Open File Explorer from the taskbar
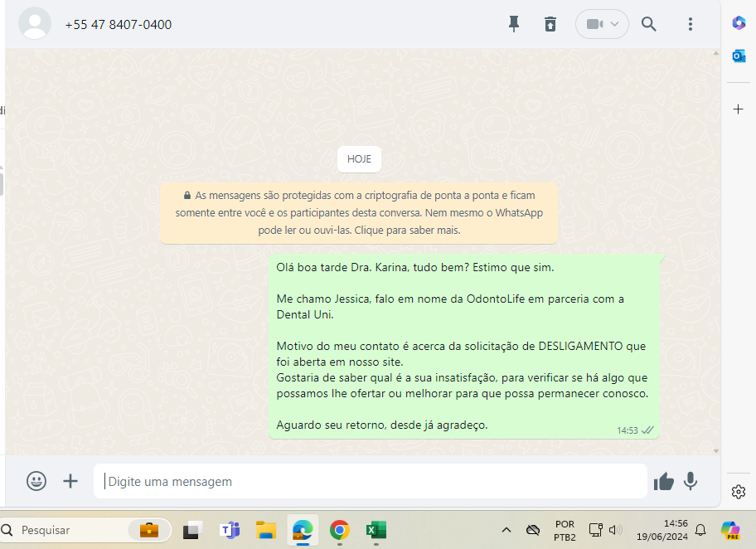 coord(265,530)
